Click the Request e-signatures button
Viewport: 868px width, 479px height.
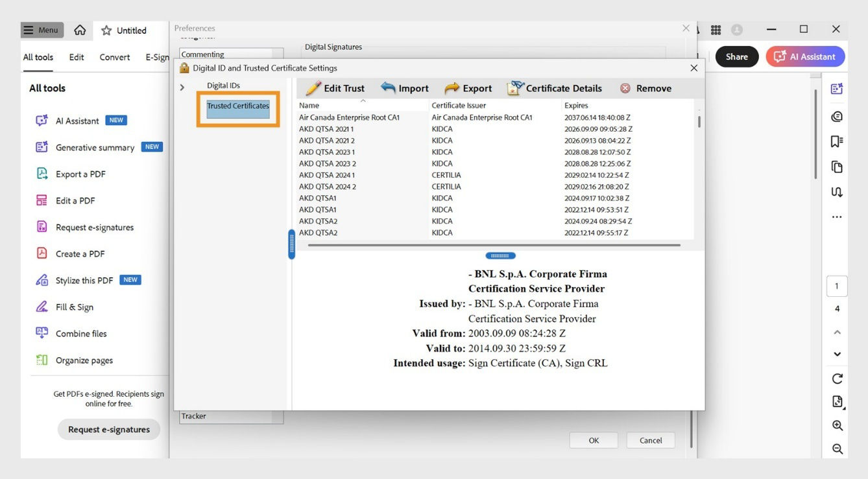click(x=108, y=428)
